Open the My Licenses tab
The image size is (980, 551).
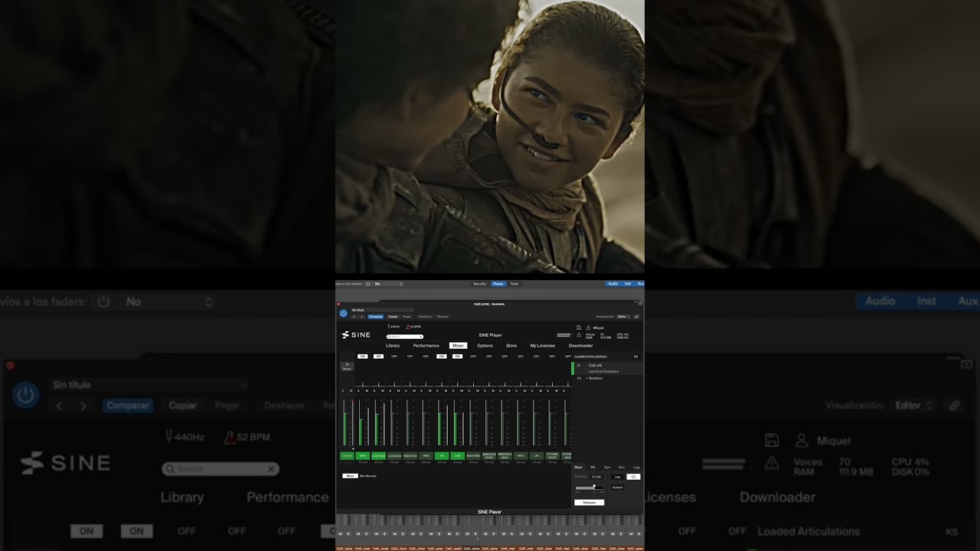543,346
